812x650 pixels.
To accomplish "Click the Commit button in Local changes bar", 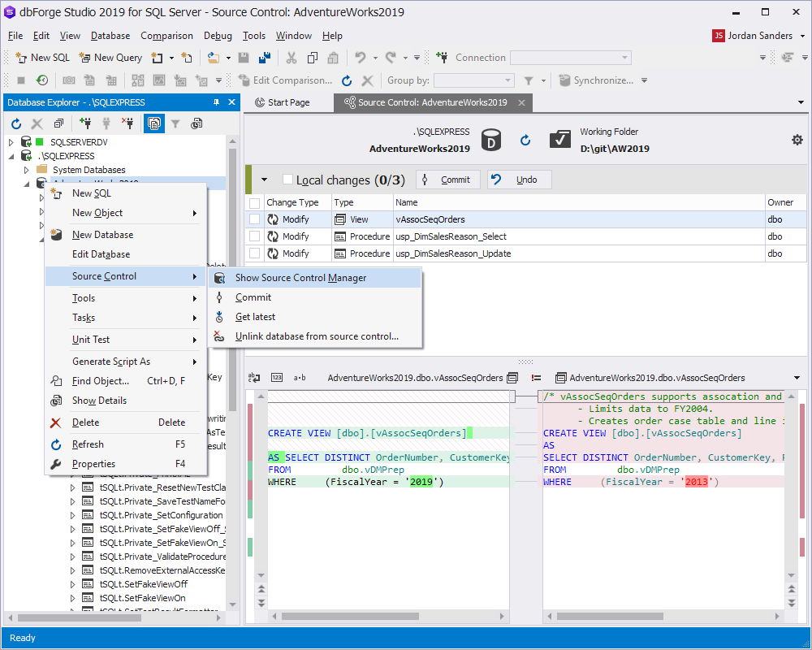I will [x=448, y=180].
